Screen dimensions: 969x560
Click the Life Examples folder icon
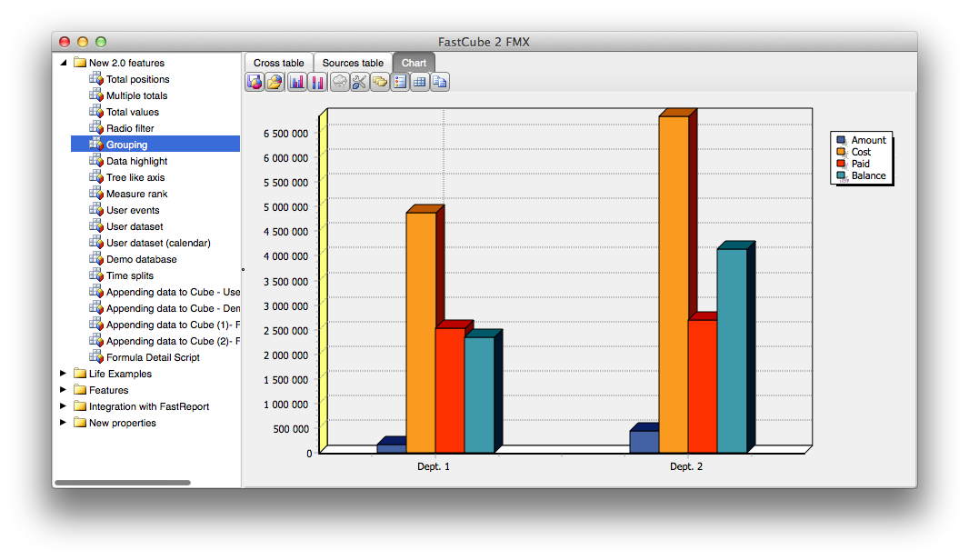(80, 373)
